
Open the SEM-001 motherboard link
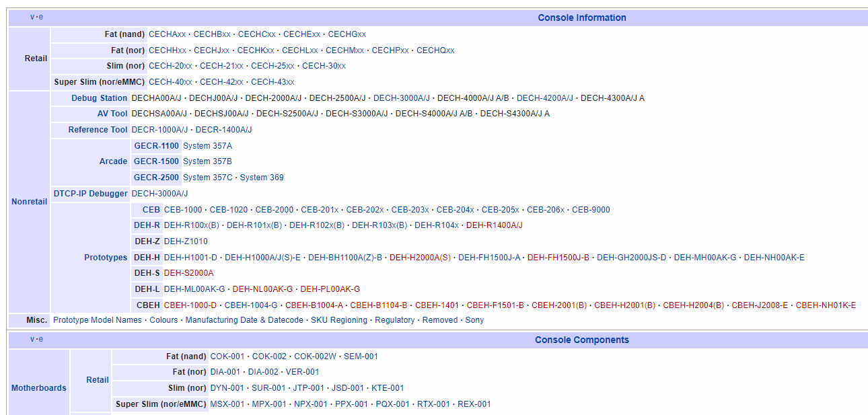point(361,356)
